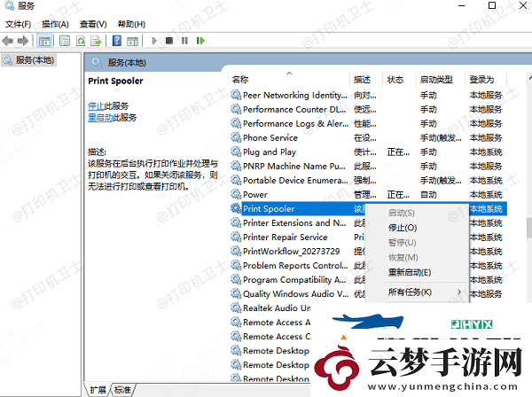
Task: Sort by the 登录为 column header
Action: [x=481, y=80]
